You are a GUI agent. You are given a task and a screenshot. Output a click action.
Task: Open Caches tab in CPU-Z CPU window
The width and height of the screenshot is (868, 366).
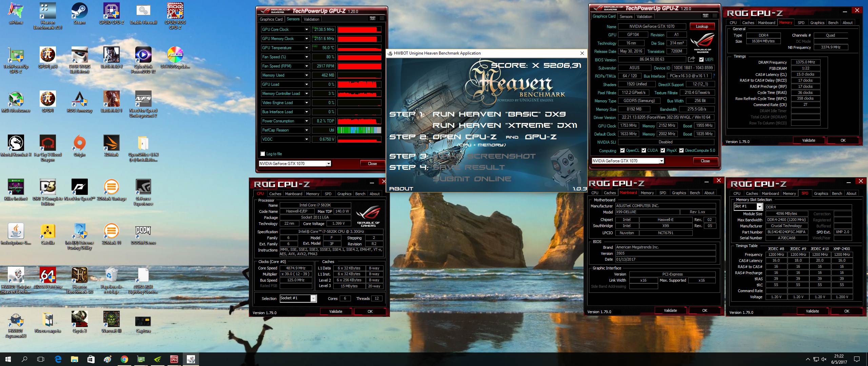tap(275, 194)
